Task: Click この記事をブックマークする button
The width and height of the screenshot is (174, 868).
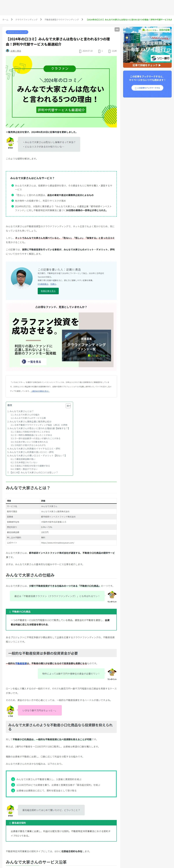Action: [x=147, y=88]
